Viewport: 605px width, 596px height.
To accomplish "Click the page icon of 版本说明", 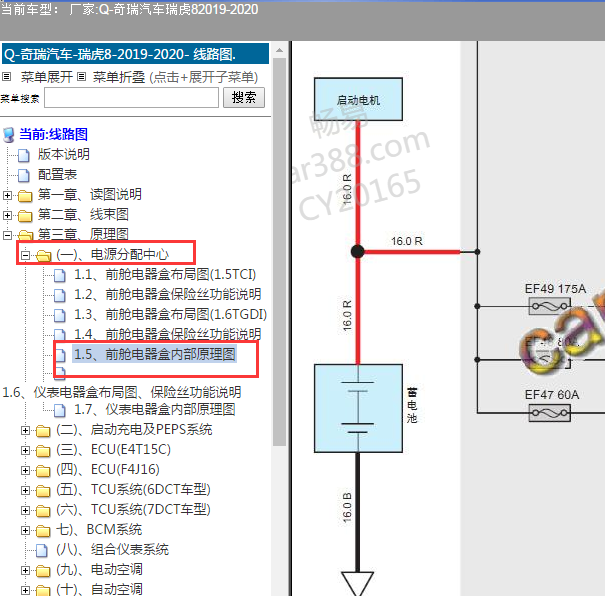I will (x=24, y=155).
